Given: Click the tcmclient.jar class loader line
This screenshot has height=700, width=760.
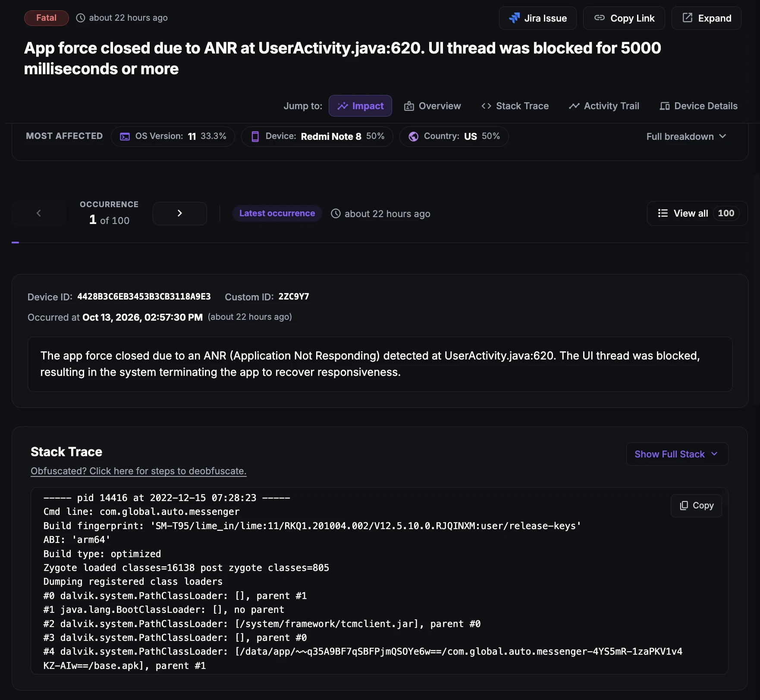Looking at the screenshot, I should pyautogui.click(x=262, y=624).
